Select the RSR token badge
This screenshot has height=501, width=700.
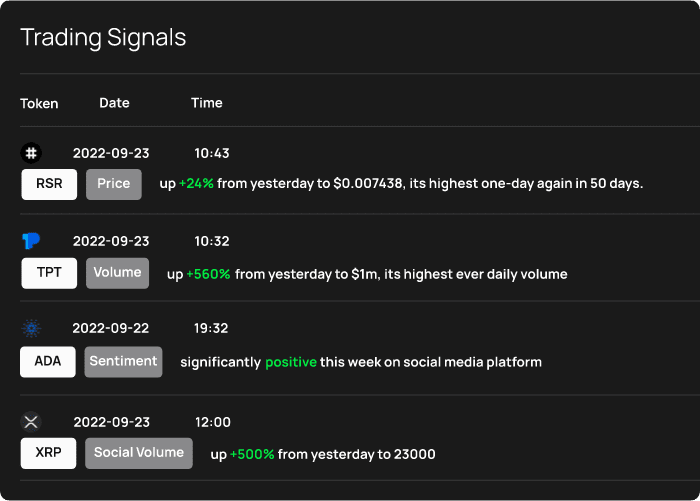pos(49,184)
